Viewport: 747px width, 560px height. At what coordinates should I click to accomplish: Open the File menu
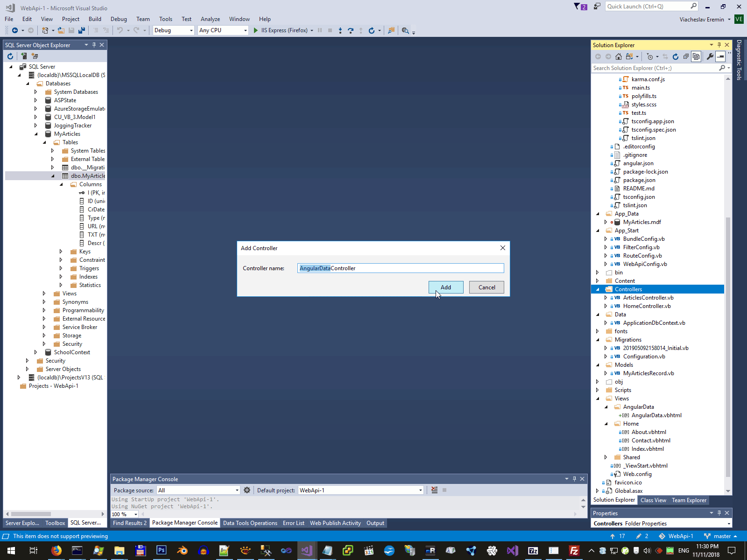9,19
